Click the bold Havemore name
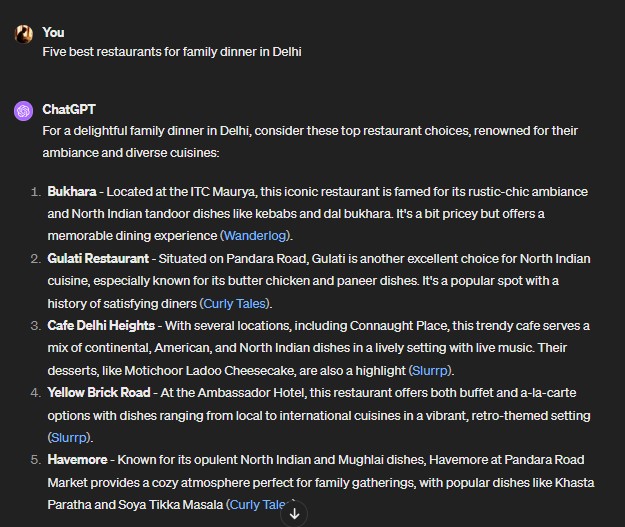This screenshot has height=527, width=625. [78, 459]
